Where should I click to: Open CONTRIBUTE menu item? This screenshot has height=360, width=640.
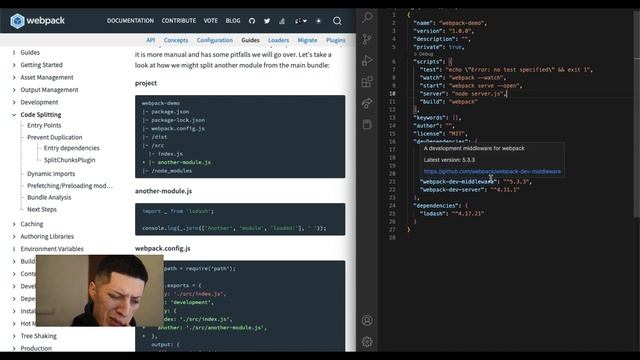point(178,21)
